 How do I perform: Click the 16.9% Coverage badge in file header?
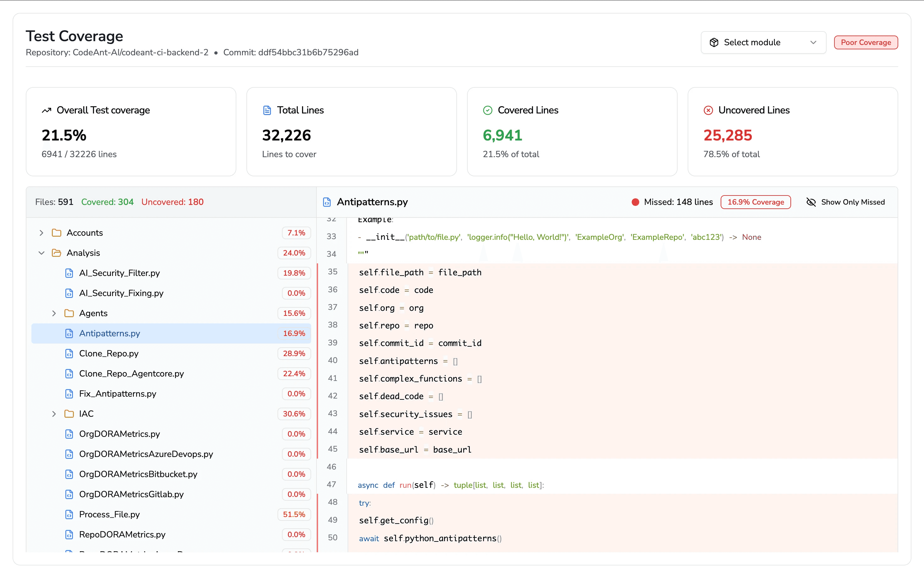click(x=756, y=202)
